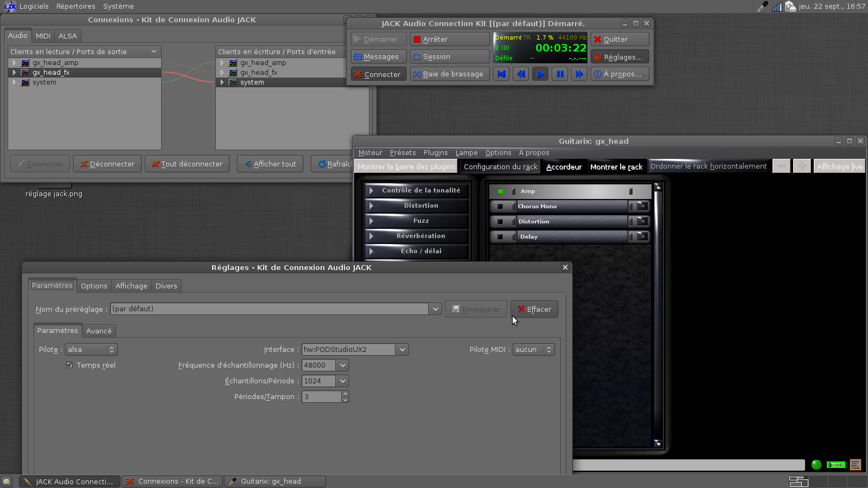Open the JACK Messages window
Image resolution: width=868 pixels, height=488 pixels.
pyautogui.click(x=379, y=56)
